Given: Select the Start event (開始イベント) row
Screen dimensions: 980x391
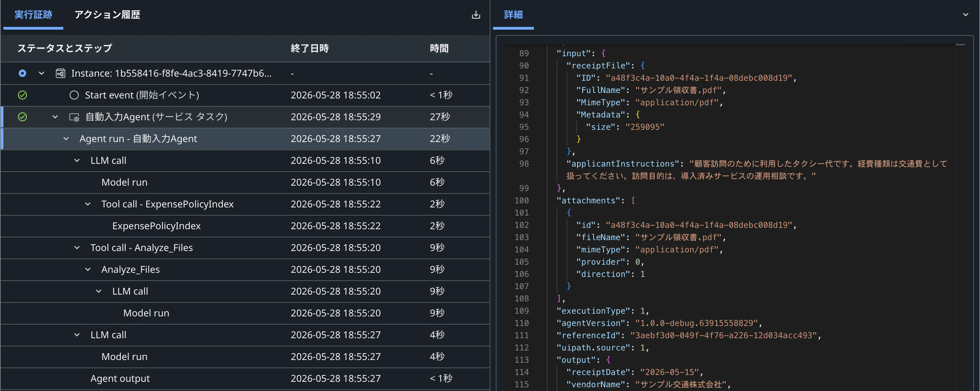Looking at the screenshot, I should [245, 95].
